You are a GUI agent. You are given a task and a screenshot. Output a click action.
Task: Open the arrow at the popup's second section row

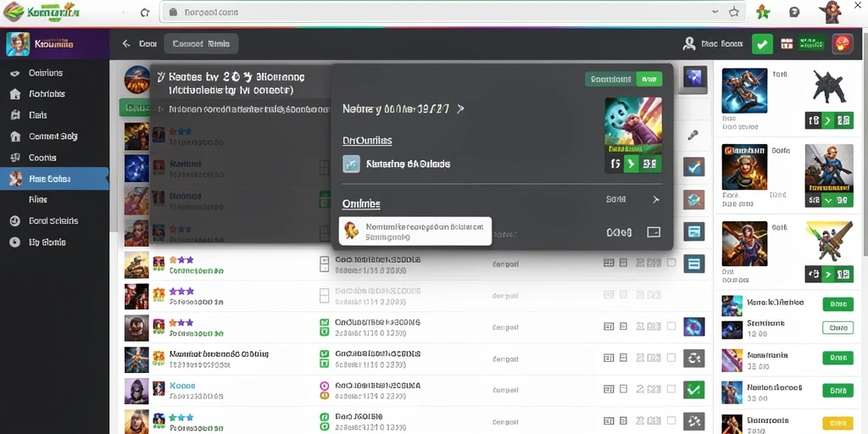pos(656,199)
